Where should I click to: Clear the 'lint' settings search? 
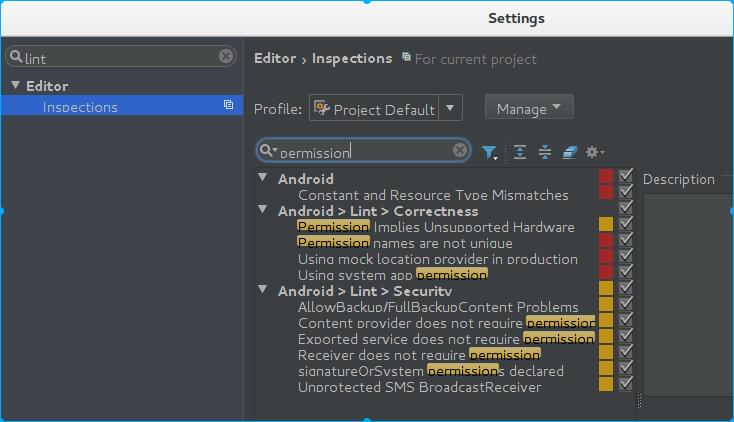tap(226, 57)
